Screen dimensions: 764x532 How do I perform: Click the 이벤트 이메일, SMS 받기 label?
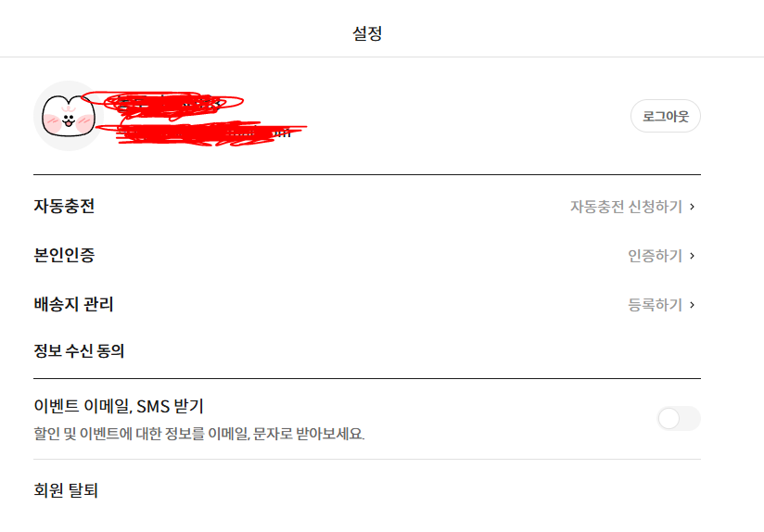coord(119,406)
